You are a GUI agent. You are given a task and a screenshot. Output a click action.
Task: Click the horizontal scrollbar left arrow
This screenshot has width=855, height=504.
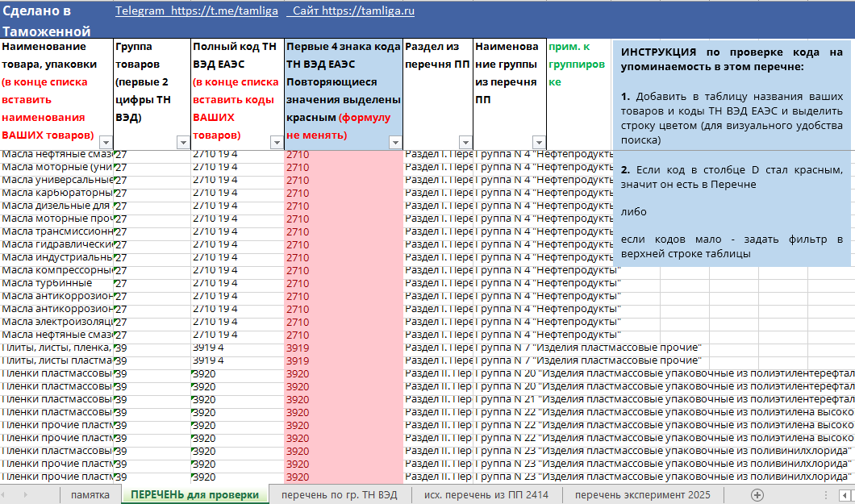[x=843, y=494]
